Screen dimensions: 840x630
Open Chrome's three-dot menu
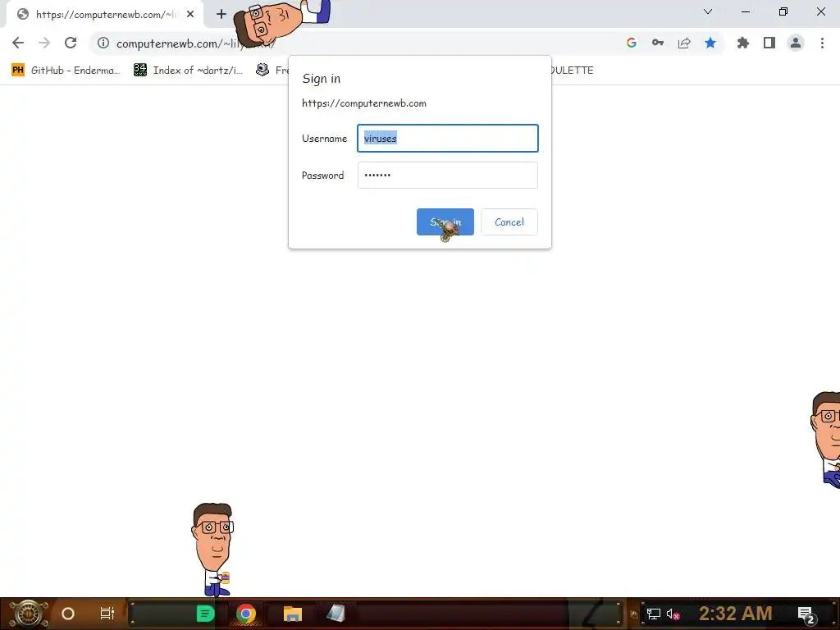pyautogui.click(x=822, y=43)
